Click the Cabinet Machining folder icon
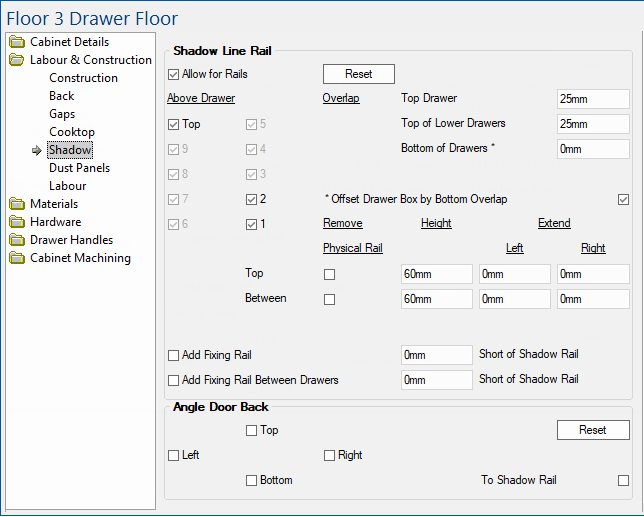 coord(18,258)
